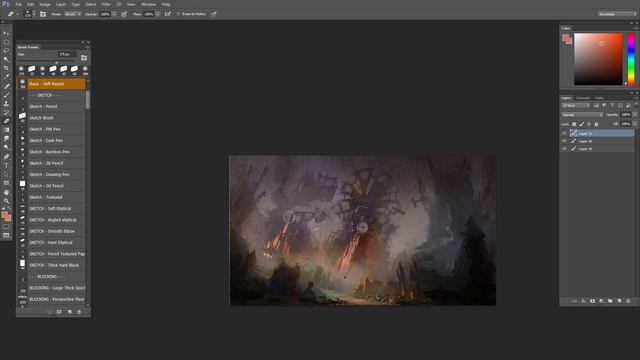Delete the selected layer with trash icon
The height and width of the screenshot is (360, 640).
[628, 301]
